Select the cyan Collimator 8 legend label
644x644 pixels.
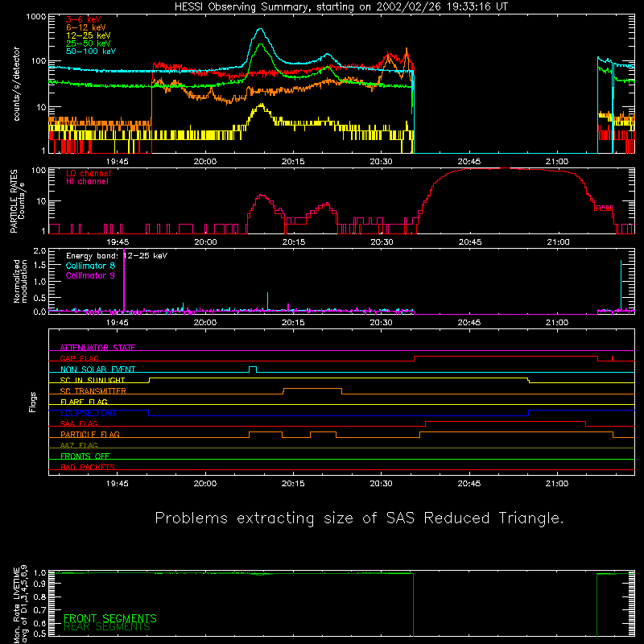(x=90, y=266)
